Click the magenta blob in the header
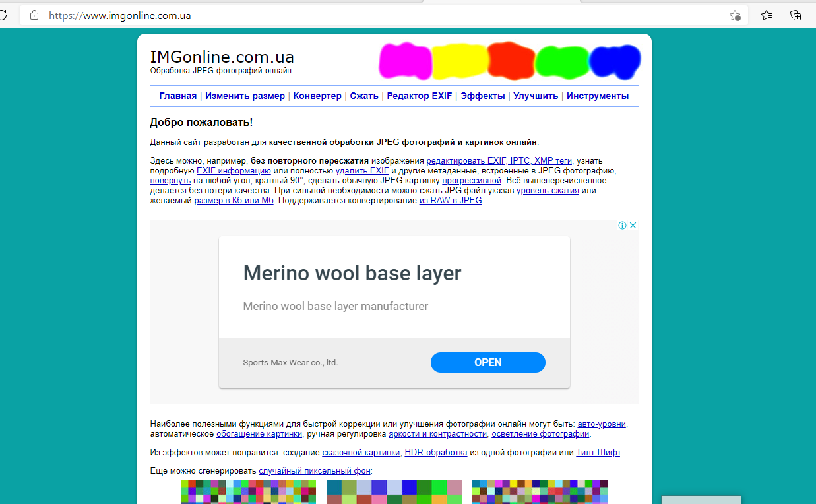Image resolution: width=816 pixels, height=504 pixels. point(404,60)
